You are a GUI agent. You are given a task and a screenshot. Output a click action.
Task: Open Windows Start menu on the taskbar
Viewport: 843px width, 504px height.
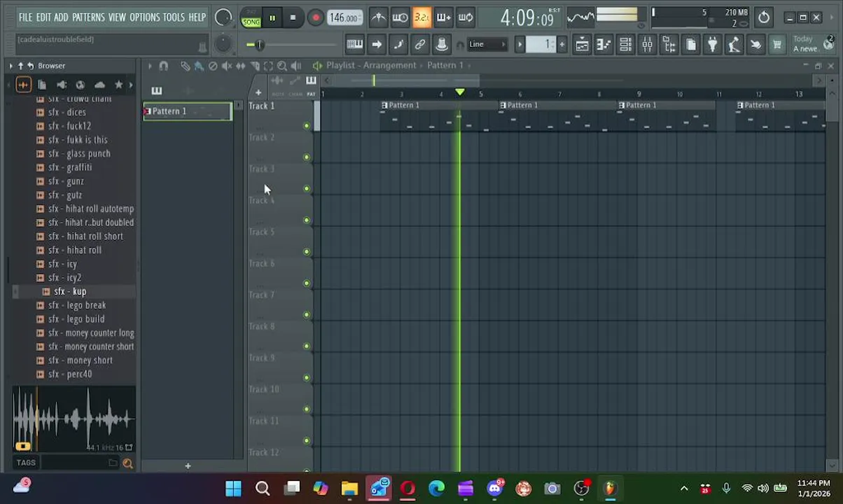233,489
